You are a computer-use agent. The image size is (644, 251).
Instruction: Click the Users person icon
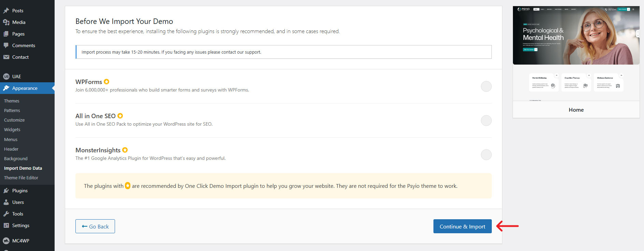click(6, 202)
